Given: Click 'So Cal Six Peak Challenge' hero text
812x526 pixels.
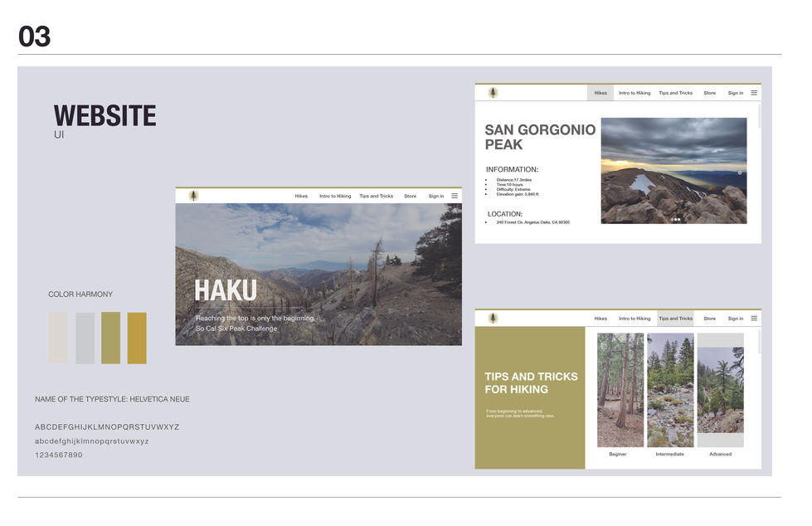Looking at the screenshot, I should point(236,329).
